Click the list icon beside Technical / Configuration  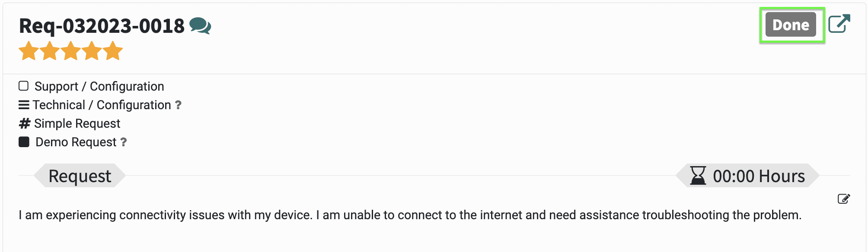pyautogui.click(x=24, y=105)
